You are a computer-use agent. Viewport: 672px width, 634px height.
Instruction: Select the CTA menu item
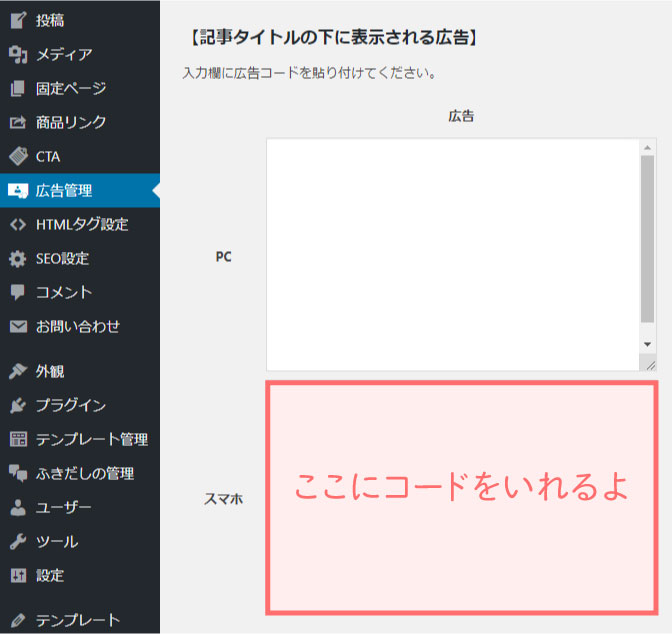tap(80, 156)
